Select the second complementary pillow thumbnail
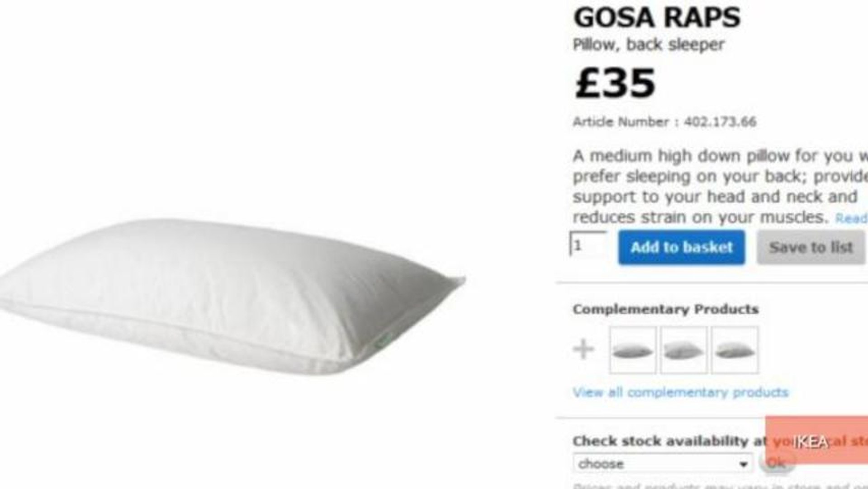 pyautogui.click(x=683, y=350)
